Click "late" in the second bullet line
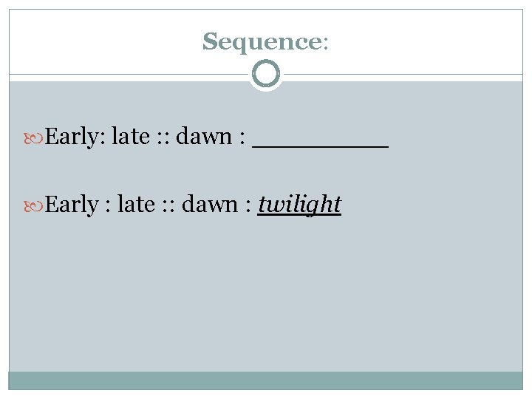This screenshot has width=532, height=399. click(x=137, y=205)
